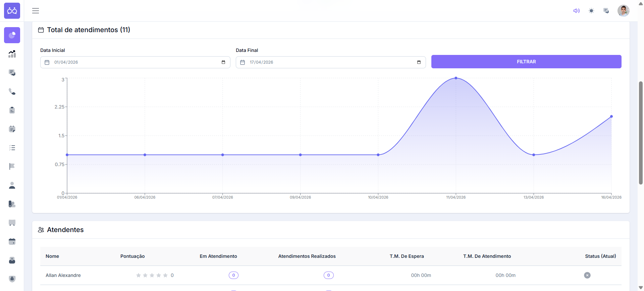
Task: Open the Data Final calendar picker
Action: coord(419,62)
